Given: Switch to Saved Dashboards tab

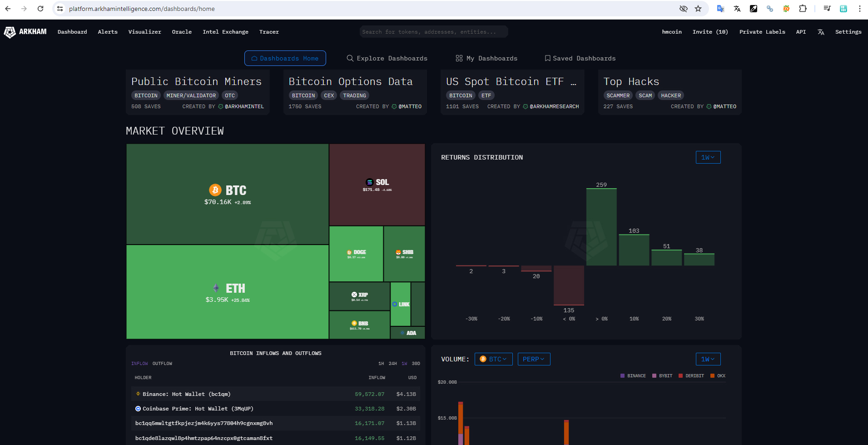Looking at the screenshot, I should (x=580, y=58).
